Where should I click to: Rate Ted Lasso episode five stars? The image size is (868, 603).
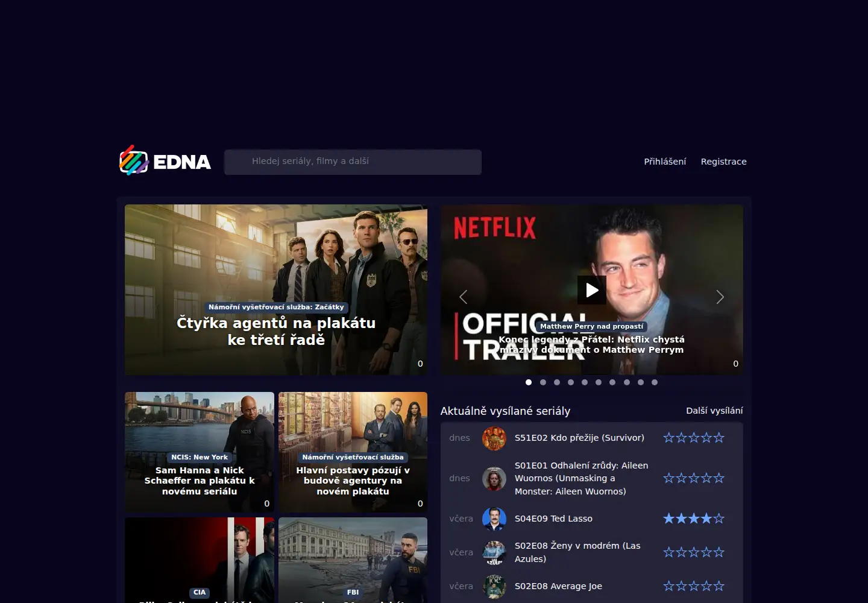pyautogui.click(x=719, y=519)
